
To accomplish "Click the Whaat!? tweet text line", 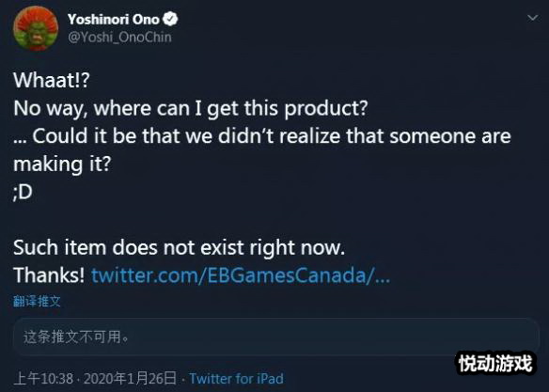I will point(52,80).
